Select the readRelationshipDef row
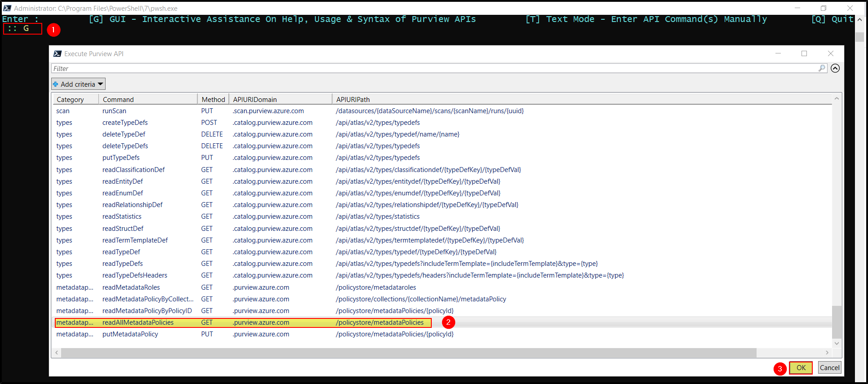The height and width of the screenshot is (384, 868). (443, 205)
